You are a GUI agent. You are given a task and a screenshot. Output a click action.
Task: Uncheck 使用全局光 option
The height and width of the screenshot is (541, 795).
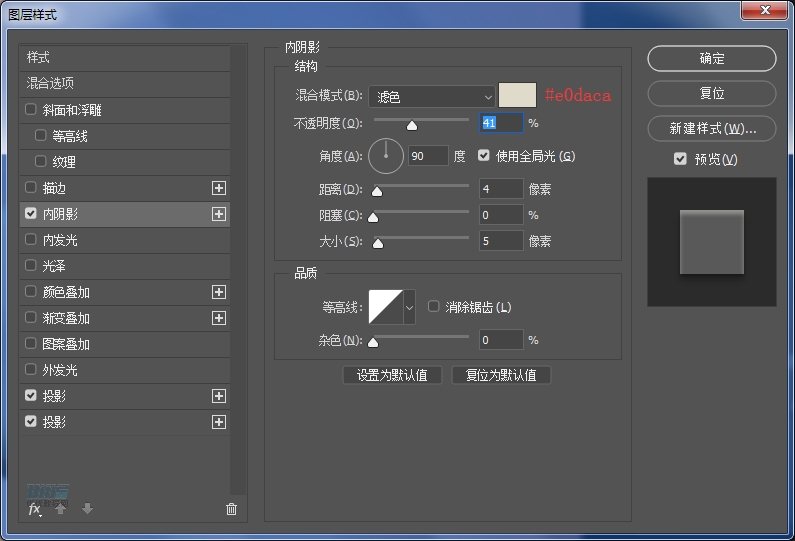point(485,156)
